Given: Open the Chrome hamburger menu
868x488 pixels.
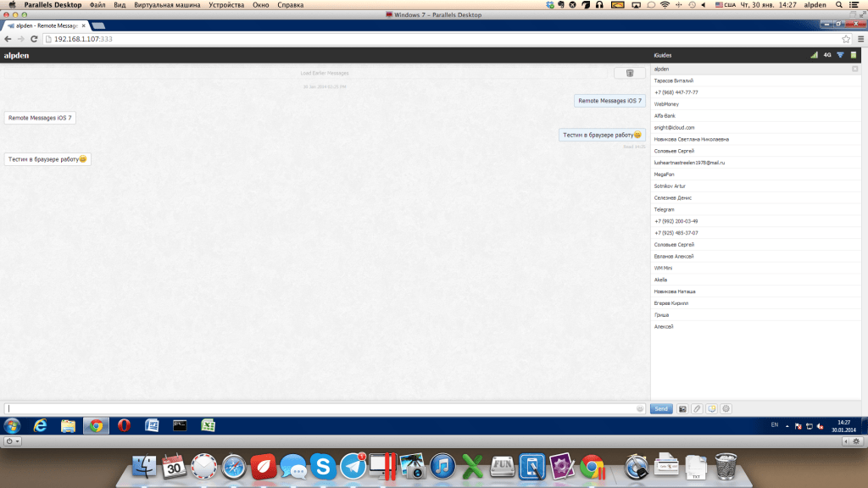Looking at the screenshot, I should (860, 39).
